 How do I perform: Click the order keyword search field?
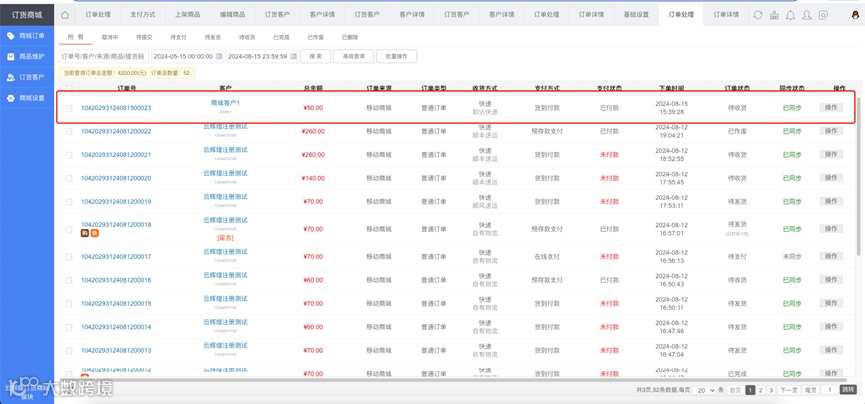[x=104, y=56]
